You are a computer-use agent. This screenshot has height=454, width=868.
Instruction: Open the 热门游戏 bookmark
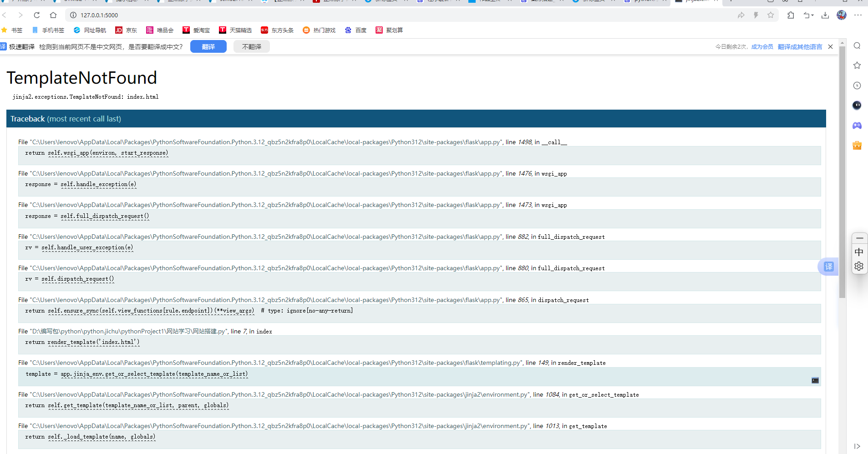pos(319,30)
